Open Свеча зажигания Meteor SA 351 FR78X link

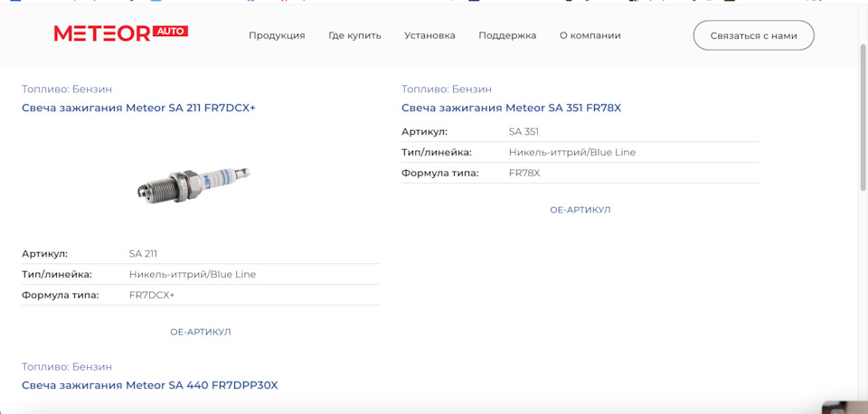[511, 108]
